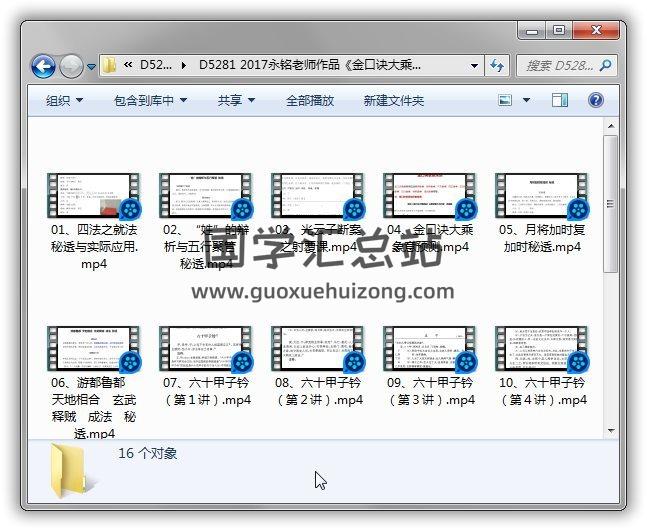Click the search magnifier icon
Image resolution: width=647 pixels, height=531 pixels.
604,66
